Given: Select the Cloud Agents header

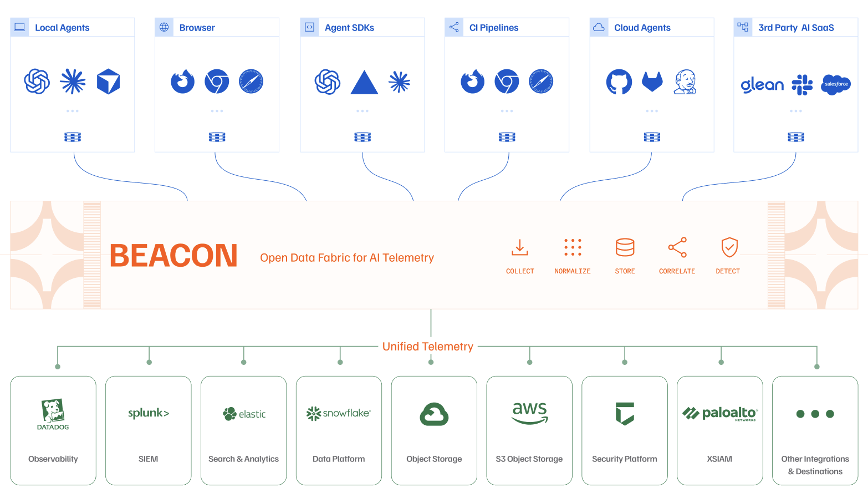Looking at the screenshot, I should 652,27.
